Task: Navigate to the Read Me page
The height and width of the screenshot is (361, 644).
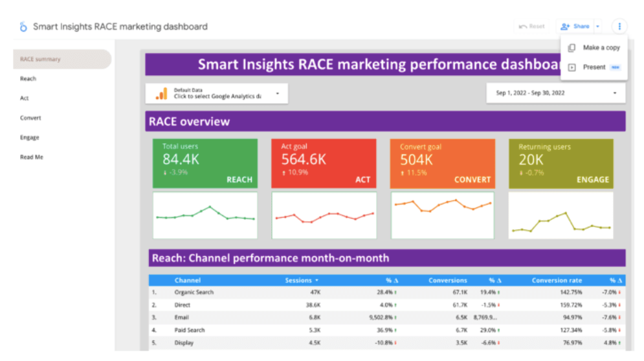Action: click(x=32, y=157)
